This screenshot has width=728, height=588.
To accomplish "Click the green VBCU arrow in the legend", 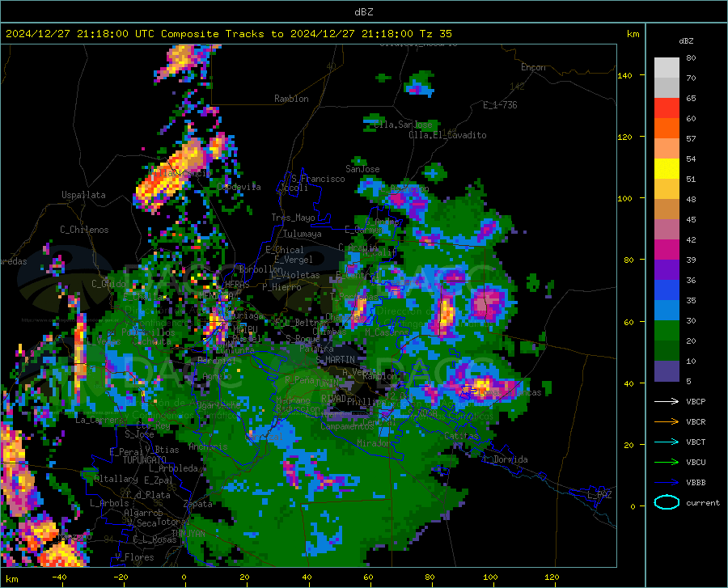I will (x=667, y=463).
